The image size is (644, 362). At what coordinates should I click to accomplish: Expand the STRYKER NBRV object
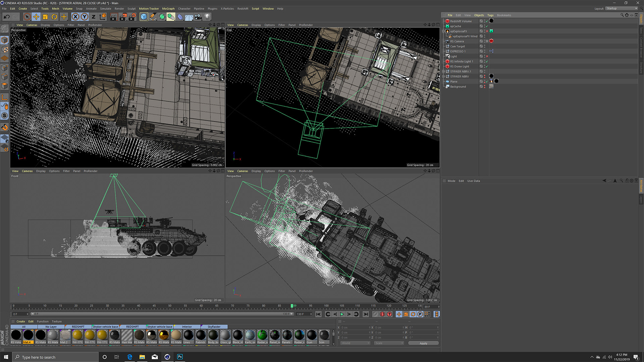pyautogui.click(x=444, y=76)
